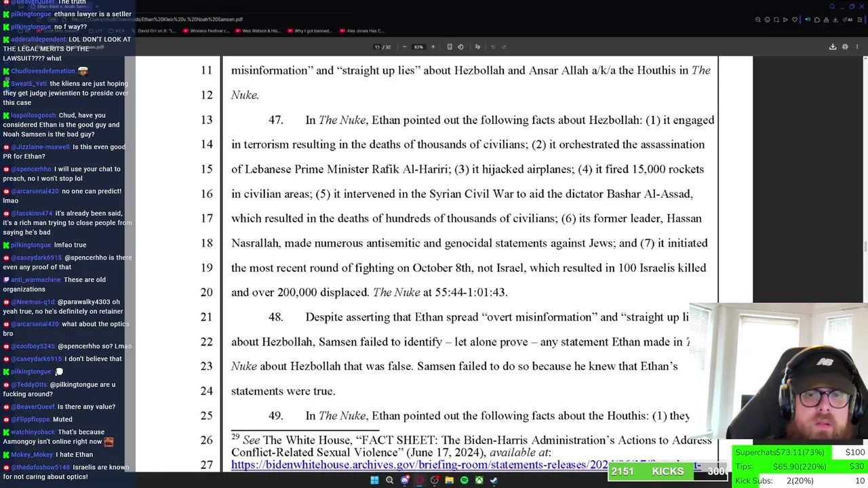Click the fit-to-page icon in PDF toolbar
Screen dimensions: 868x488
tap(449, 47)
